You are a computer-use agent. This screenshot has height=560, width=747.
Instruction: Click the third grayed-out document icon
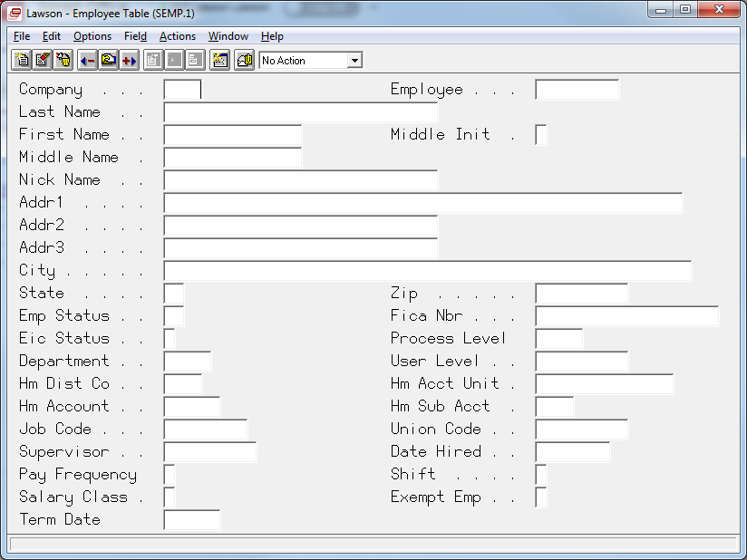pos(195,60)
